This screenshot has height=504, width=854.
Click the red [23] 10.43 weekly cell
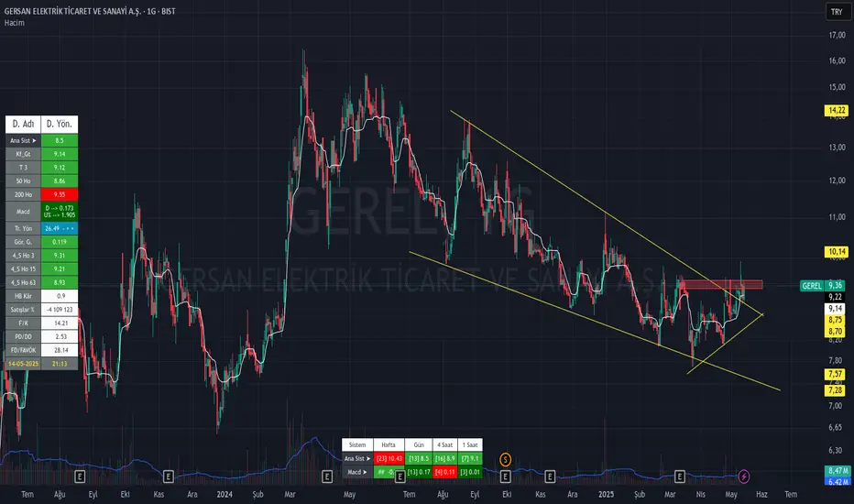389,459
